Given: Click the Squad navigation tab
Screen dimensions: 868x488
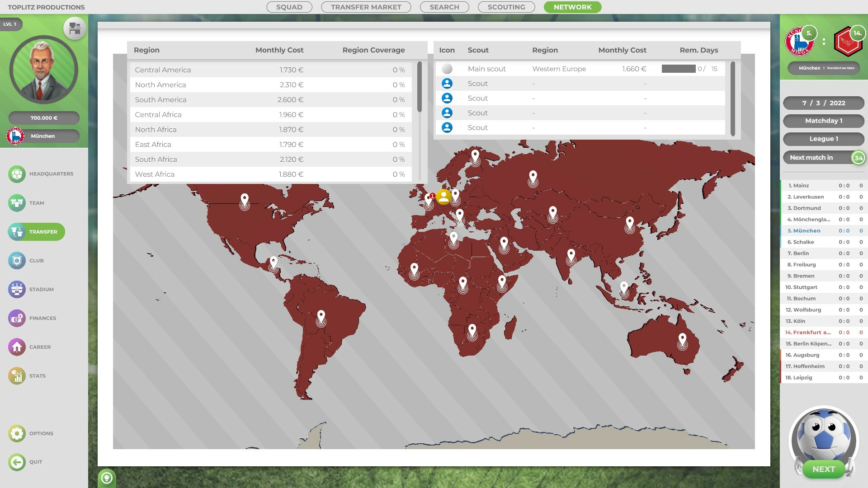Looking at the screenshot, I should pyautogui.click(x=289, y=7).
